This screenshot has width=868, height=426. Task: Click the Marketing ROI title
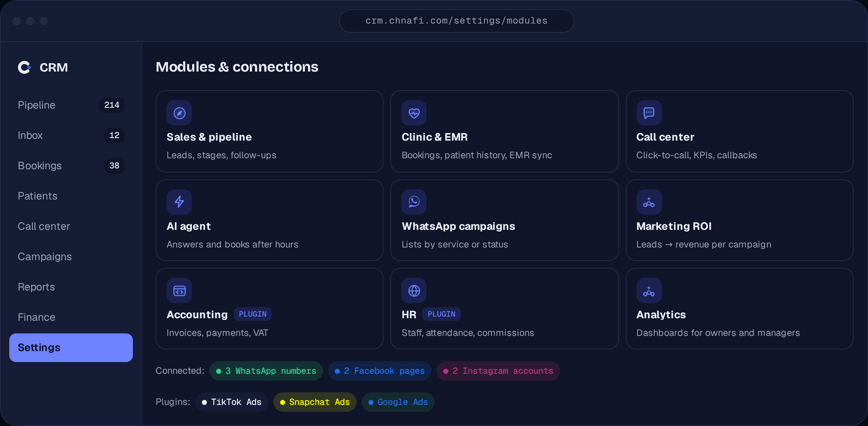click(x=674, y=226)
